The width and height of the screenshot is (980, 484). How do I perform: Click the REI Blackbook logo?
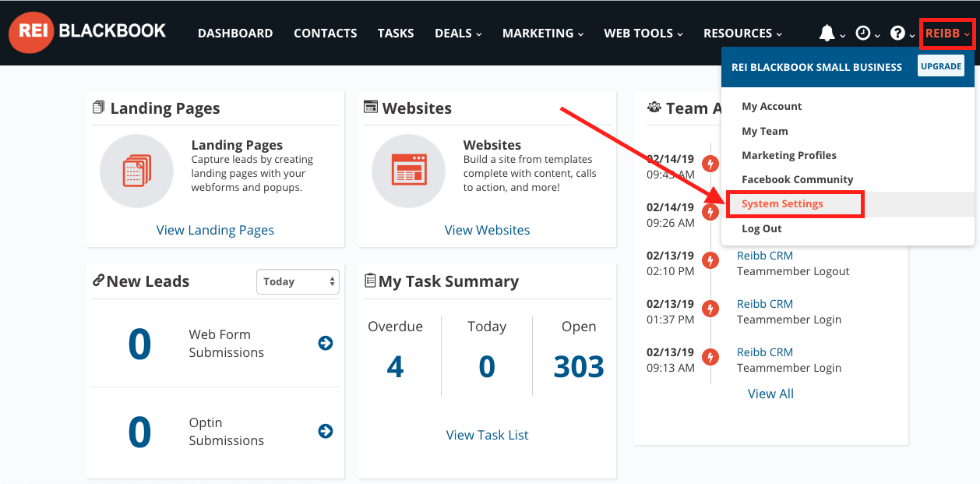tap(87, 32)
